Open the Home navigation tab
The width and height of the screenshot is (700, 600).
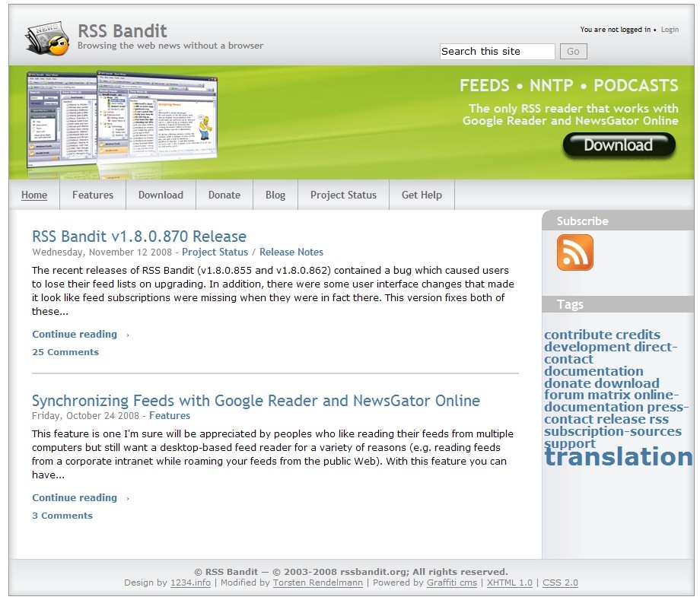34,195
